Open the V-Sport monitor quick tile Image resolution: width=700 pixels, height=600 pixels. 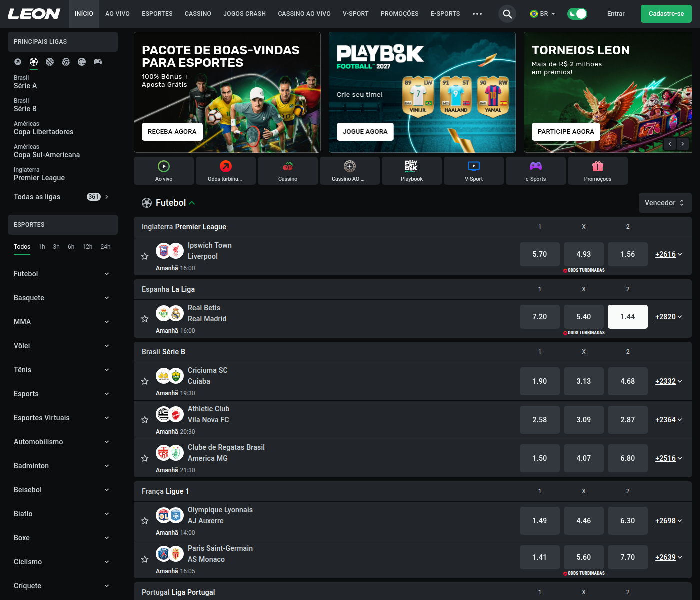tap(474, 171)
